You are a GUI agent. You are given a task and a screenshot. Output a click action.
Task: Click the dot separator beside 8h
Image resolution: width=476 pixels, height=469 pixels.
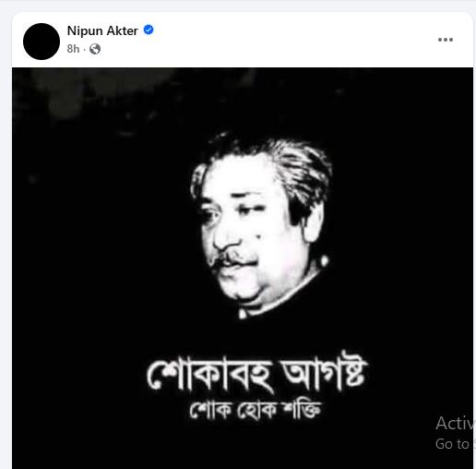(84, 49)
